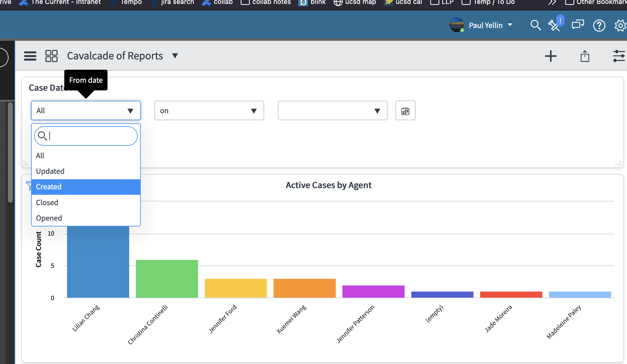The height and width of the screenshot is (364, 627).
Task: Open the 'blink' bookmark
Action: 312,2
